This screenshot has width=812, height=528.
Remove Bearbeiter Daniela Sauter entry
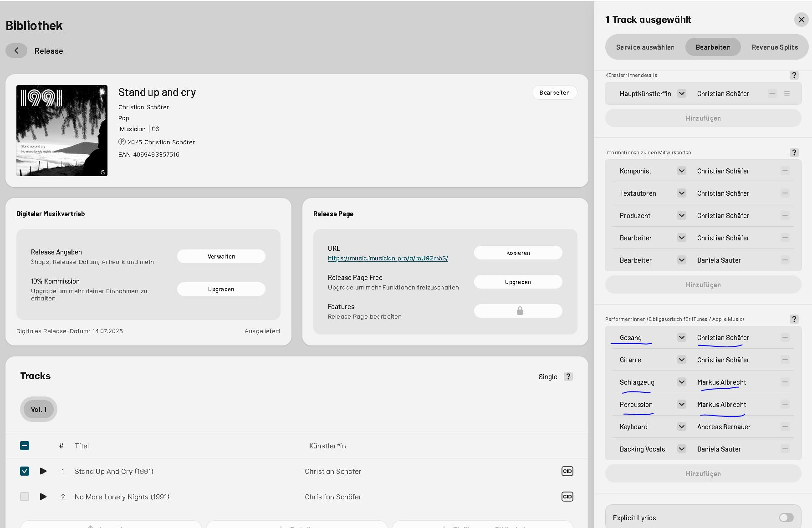(785, 260)
